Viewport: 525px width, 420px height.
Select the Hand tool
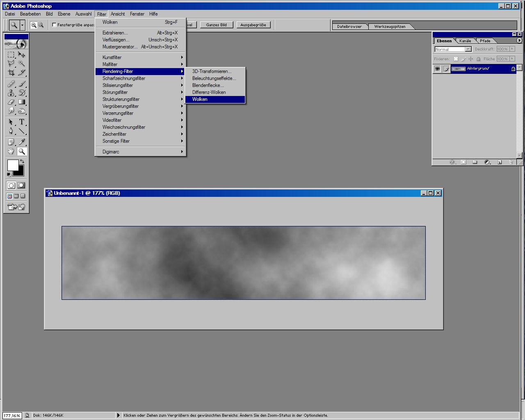11,151
